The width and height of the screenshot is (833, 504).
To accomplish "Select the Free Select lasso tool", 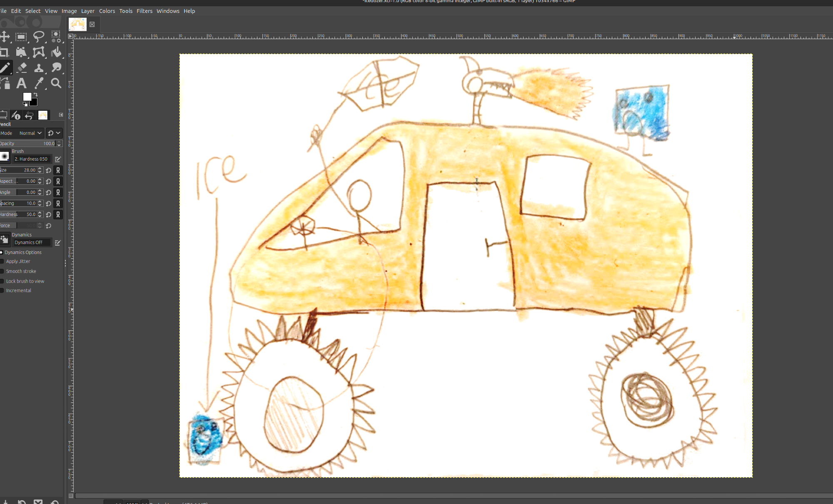I will 39,37.
